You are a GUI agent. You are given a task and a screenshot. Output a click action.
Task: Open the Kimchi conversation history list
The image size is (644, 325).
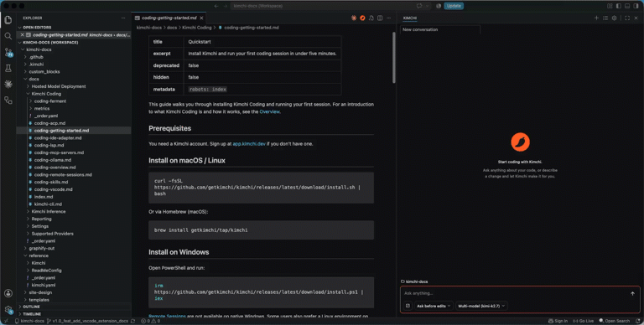click(x=605, y=18)
